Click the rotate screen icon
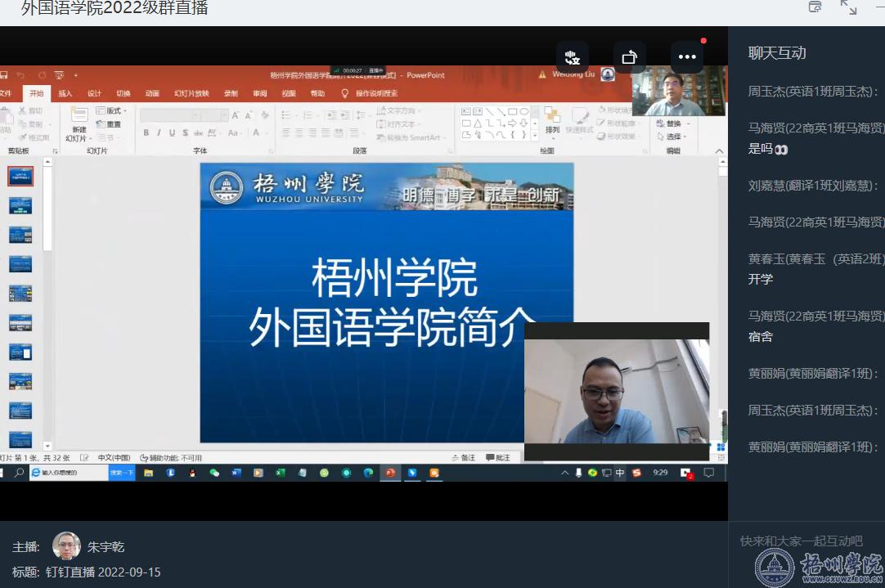Viewport: 885px width, 588px height. click(629, 57)
